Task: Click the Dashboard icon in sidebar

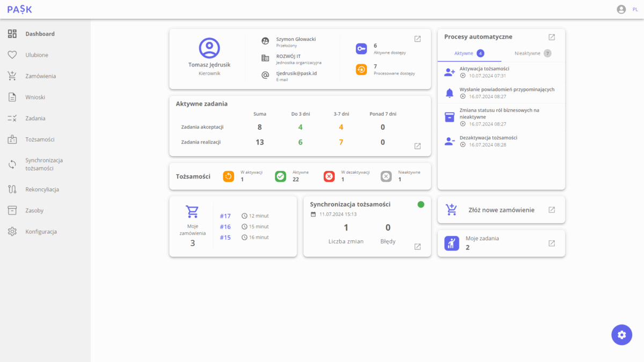Action: pyautogui.click(x=12, y=34)
